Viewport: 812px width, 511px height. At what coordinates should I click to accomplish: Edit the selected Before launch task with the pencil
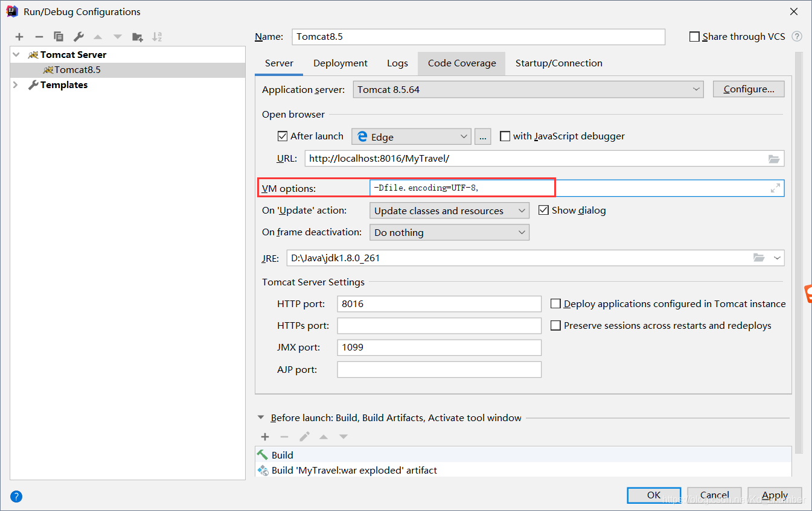point(304,437)
